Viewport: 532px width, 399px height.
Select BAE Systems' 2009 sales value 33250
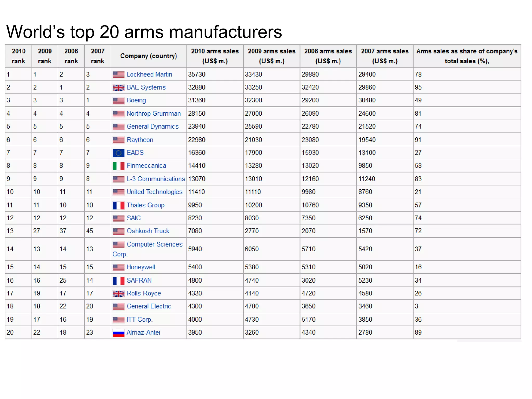point(253,87)
